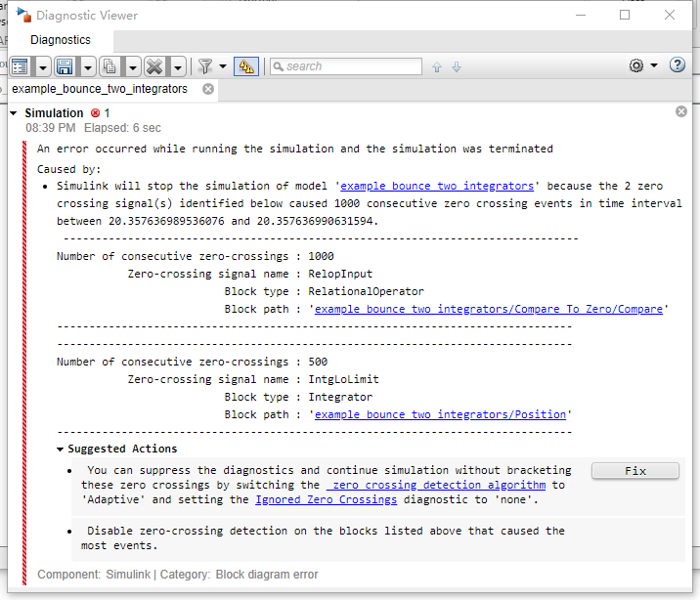Open the Ignored Zero Crossings link
700x600 pixels.
[x=326, y=499]
